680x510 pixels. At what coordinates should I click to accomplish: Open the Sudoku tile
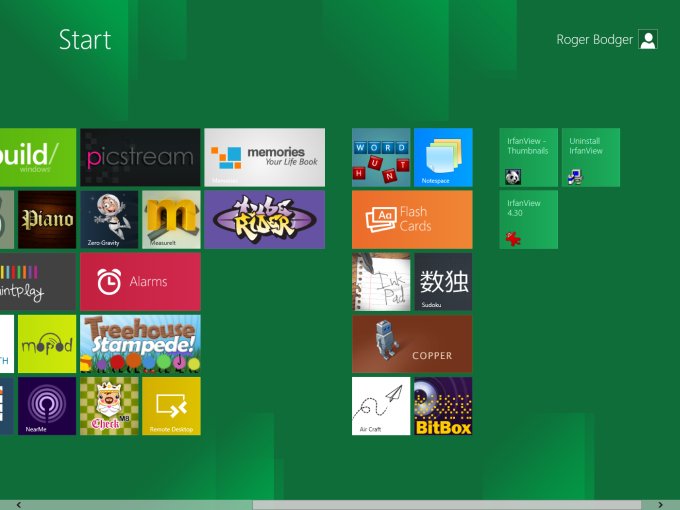coord(443,282)
